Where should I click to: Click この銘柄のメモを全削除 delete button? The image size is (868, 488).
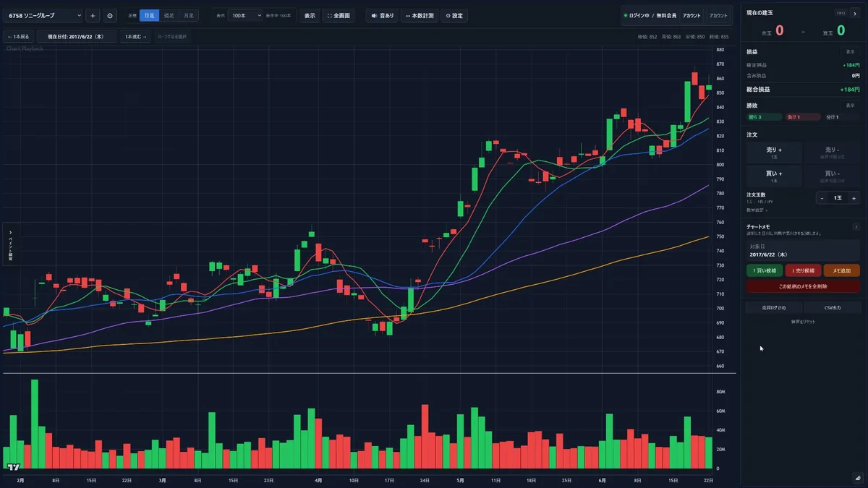pyautogui.click(x=803, y=286)
